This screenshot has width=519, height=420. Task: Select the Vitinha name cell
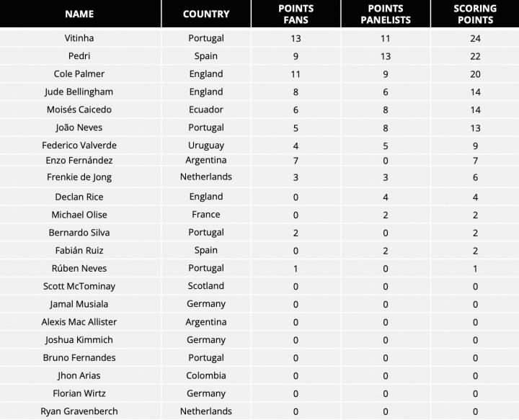79,38
